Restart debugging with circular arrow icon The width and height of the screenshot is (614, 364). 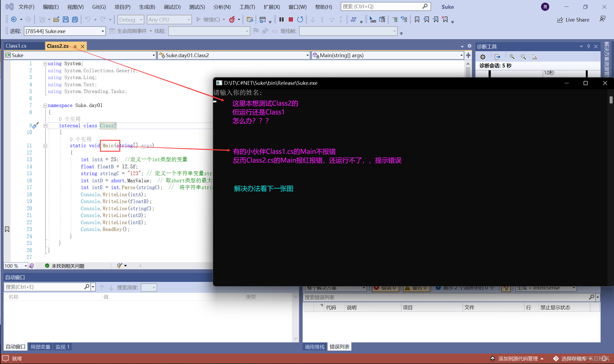point(300,19)
